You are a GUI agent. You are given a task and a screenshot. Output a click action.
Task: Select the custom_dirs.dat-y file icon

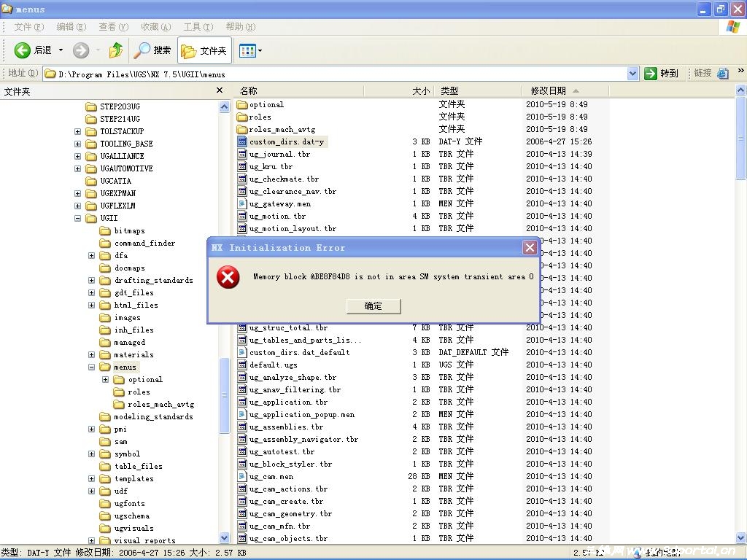click(242, 141)
